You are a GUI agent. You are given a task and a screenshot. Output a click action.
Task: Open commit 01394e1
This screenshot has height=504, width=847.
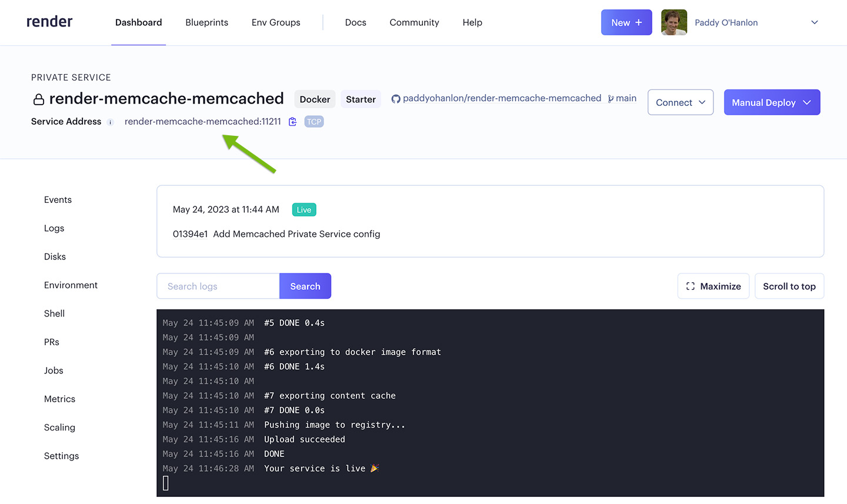point(190,234)
